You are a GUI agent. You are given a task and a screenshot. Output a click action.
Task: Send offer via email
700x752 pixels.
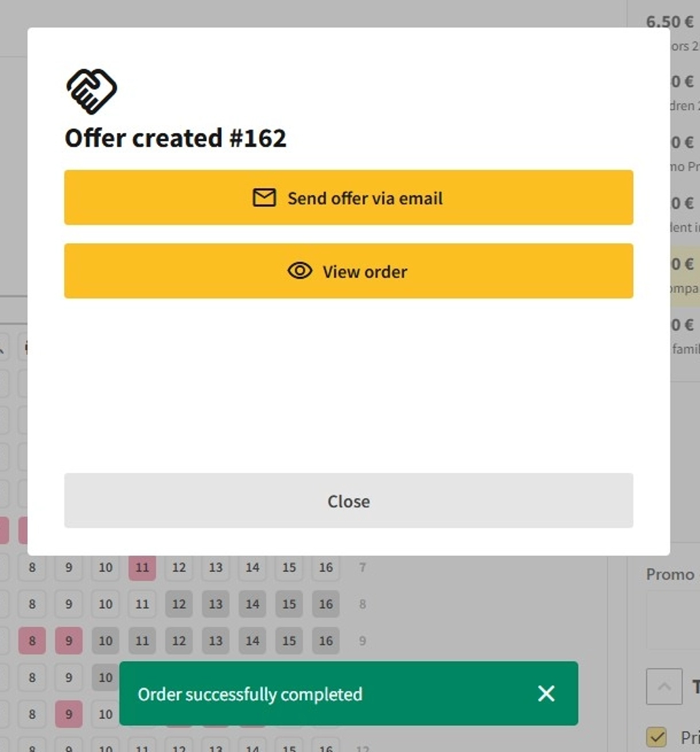coord(349,198)
